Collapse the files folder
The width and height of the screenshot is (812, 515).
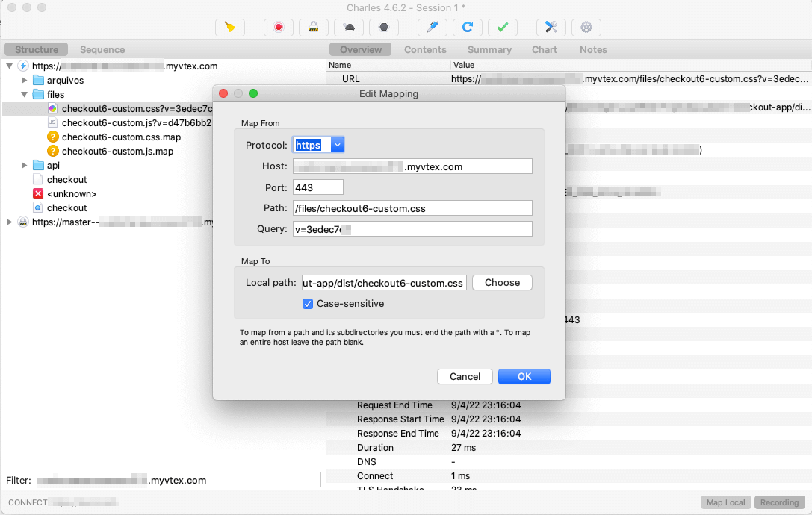click(24, 94)
